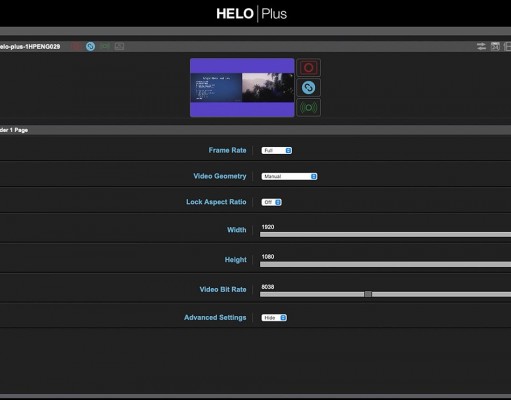Click the Width label
Viewport: 511px width, 400px height.
click(237, 230)
